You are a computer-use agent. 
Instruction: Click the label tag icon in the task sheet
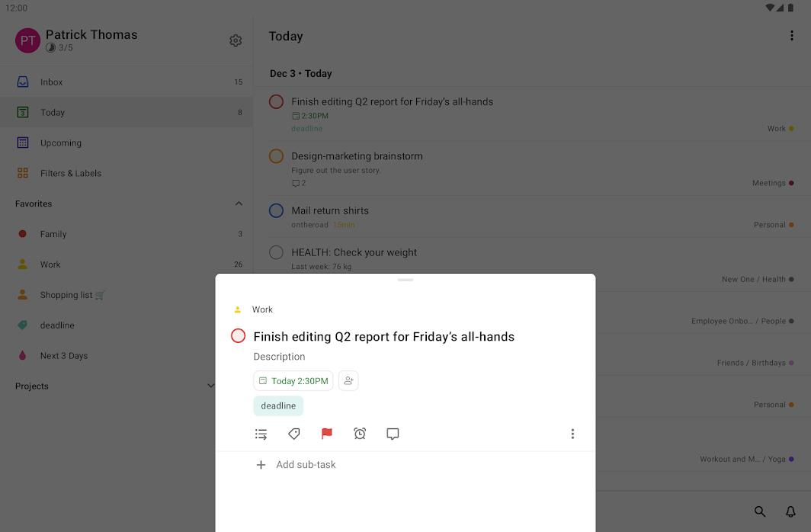[294, 434]
